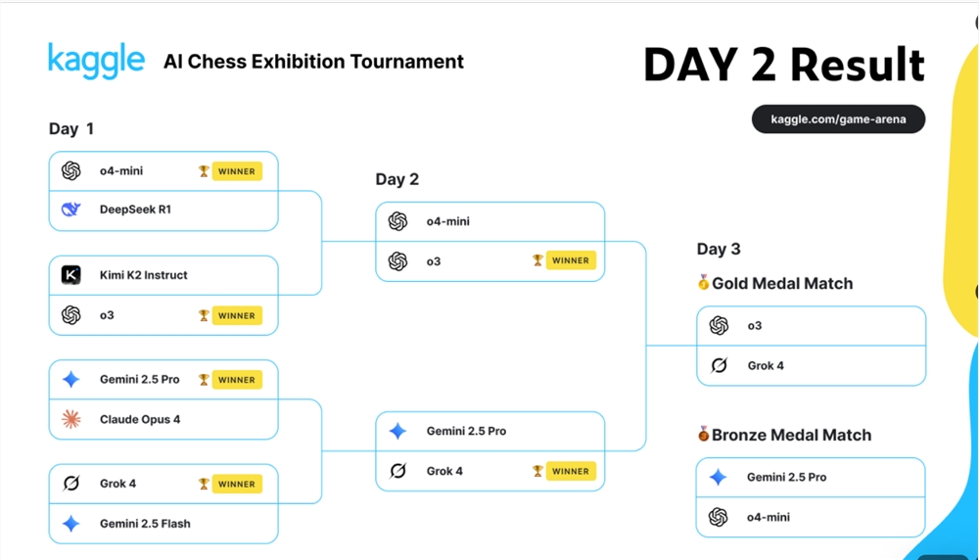Click the OpenAI icon beside o4-mini in Day 1
Image resolution: width=979 pixels, height=560 pixels.
[70, 171]
